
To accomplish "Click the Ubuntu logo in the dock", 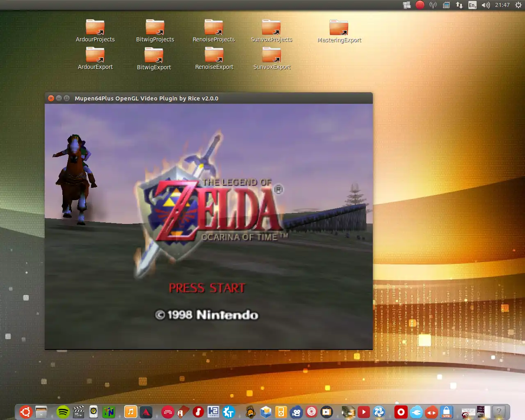I will (25, 412).
